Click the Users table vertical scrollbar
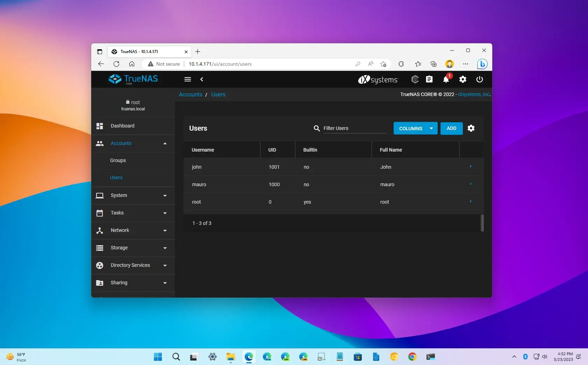Image resolution: width=588 pixels, height=365 pixels. (482, 223)
